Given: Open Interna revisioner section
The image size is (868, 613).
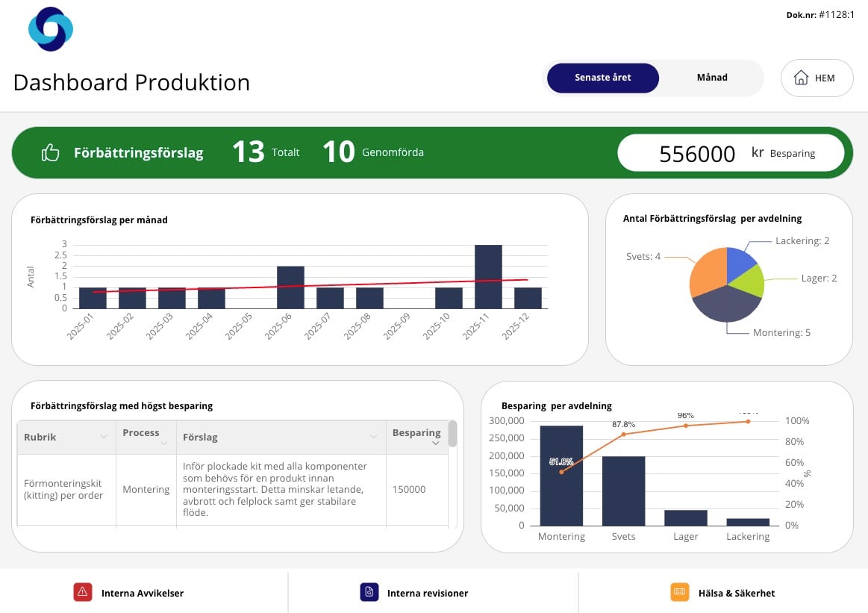Looking at the screenshot, I should (428, 593).
